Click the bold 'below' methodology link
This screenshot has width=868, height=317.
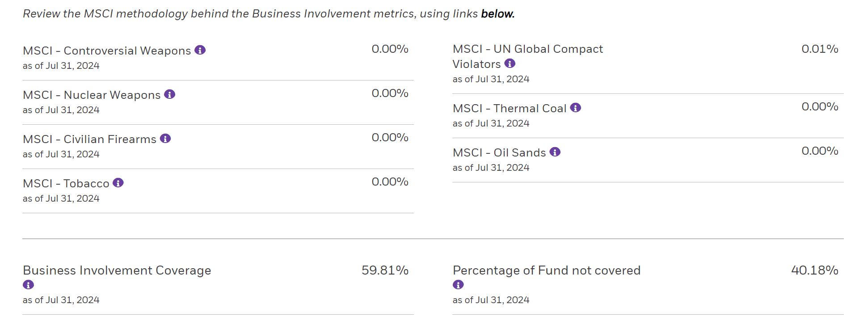497,13
